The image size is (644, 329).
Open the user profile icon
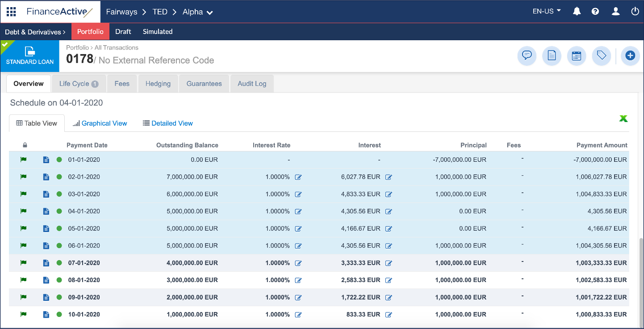(x=615, y=12)
